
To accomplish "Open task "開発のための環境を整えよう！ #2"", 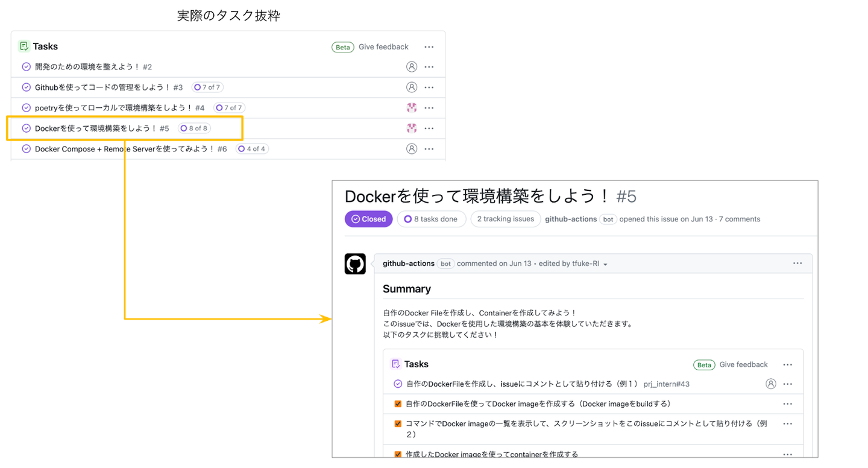I will [93, 67].
